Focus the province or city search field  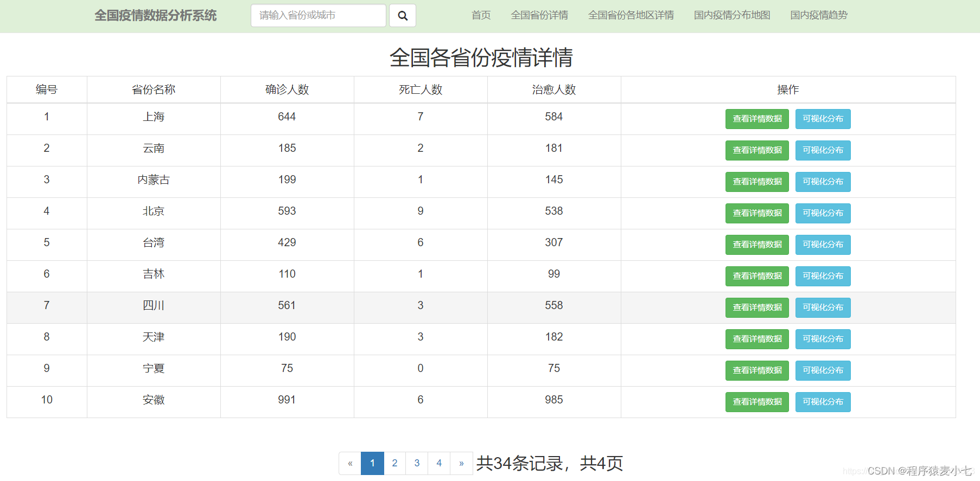coord(319,16)
